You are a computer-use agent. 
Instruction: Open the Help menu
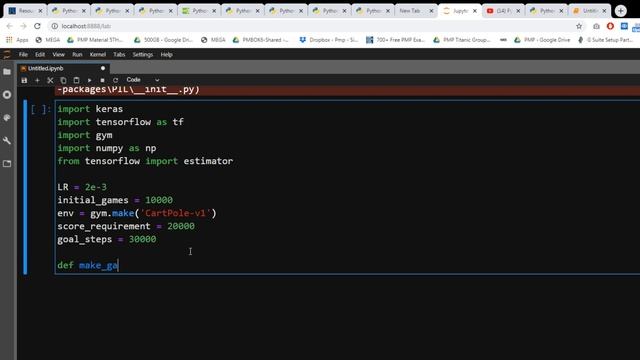[x=166, y=54]
